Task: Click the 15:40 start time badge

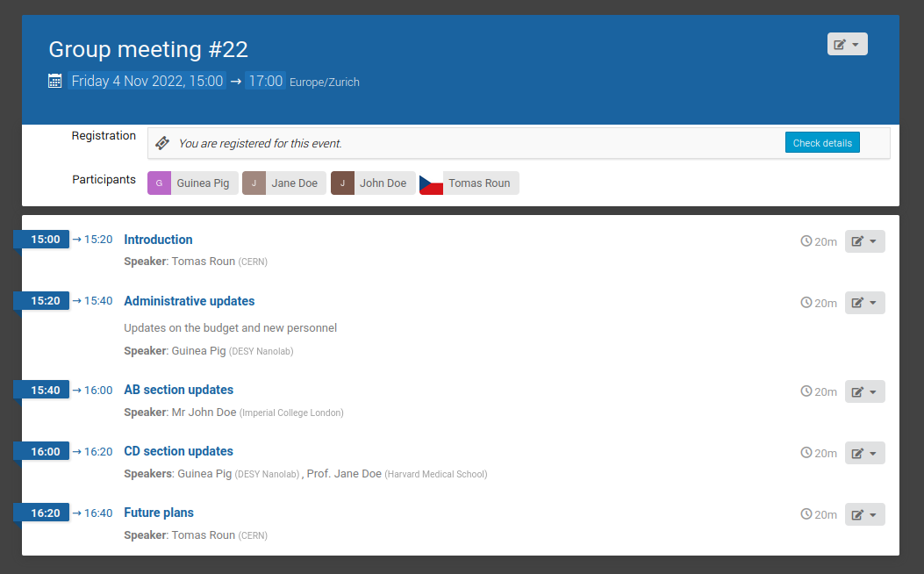Action: pyautogui.click(x=41, y=390)
